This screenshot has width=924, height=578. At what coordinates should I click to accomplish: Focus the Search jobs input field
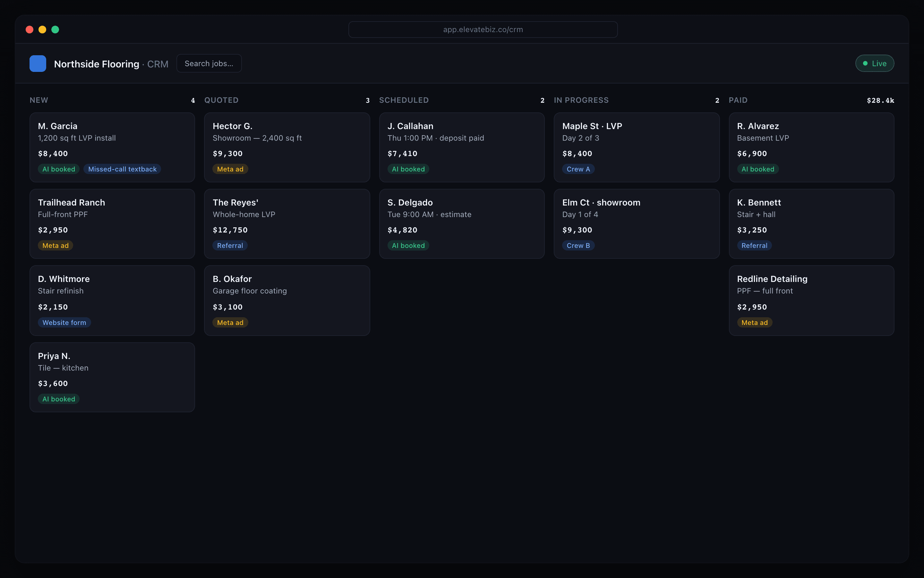(209, 64)
